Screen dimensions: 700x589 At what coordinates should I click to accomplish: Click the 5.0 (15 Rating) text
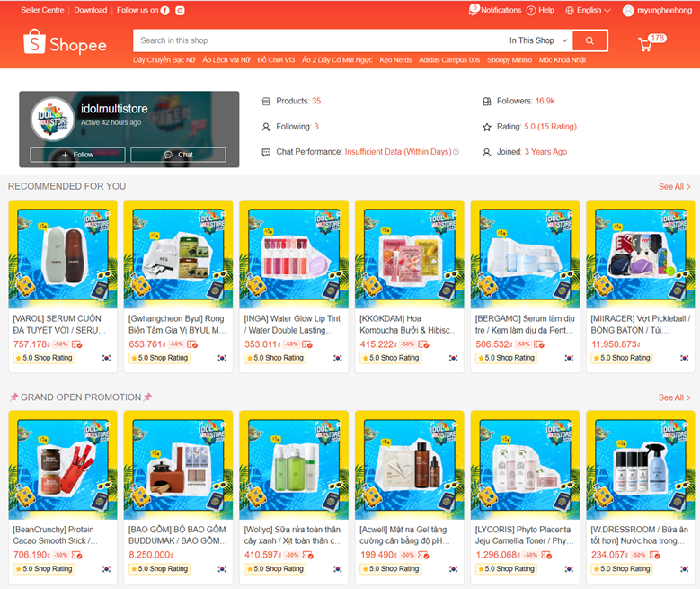coord(550,127)
